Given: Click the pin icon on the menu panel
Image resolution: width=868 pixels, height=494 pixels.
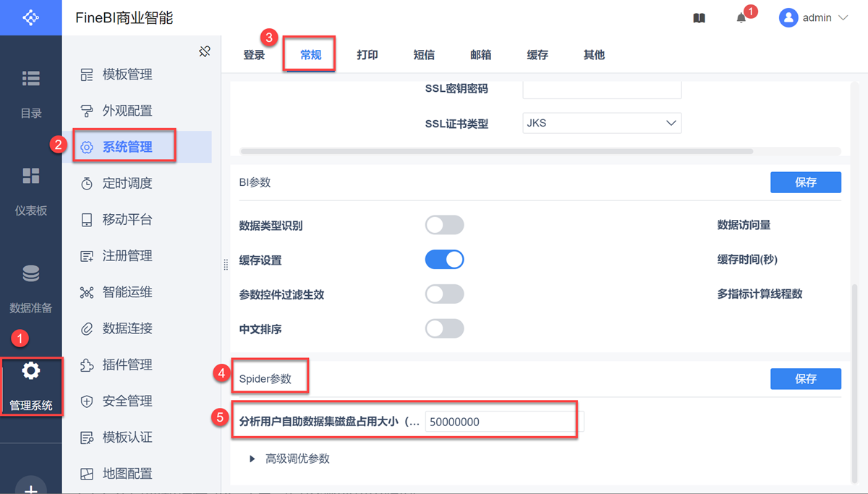Looking at the screenshot, I should (205, 51).
